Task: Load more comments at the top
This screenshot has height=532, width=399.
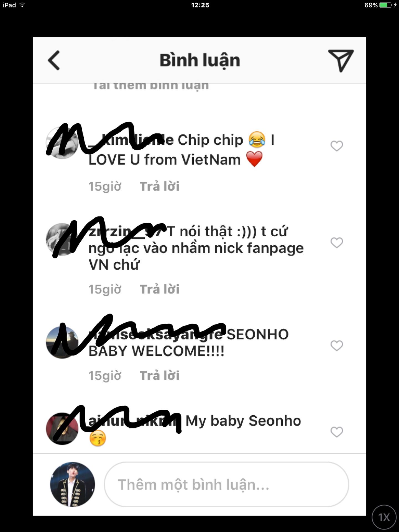Action: coord(150,86)
